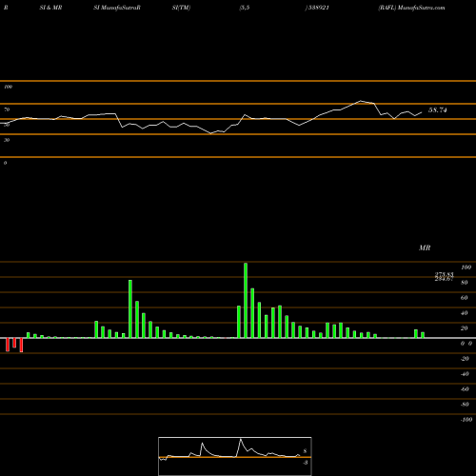Click the '(RAFL) MunafaSutra.com' label
This screenshot has width=476, height=476.
click(411, 8)
